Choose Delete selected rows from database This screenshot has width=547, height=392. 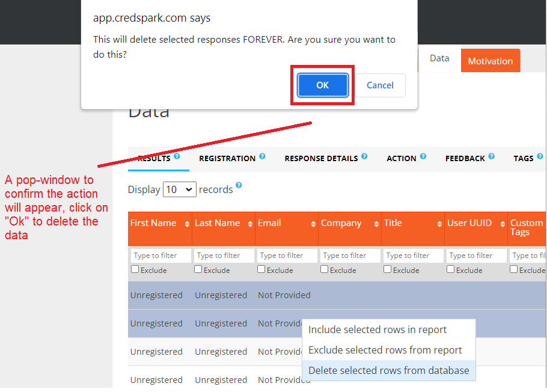tap(388, 370)
